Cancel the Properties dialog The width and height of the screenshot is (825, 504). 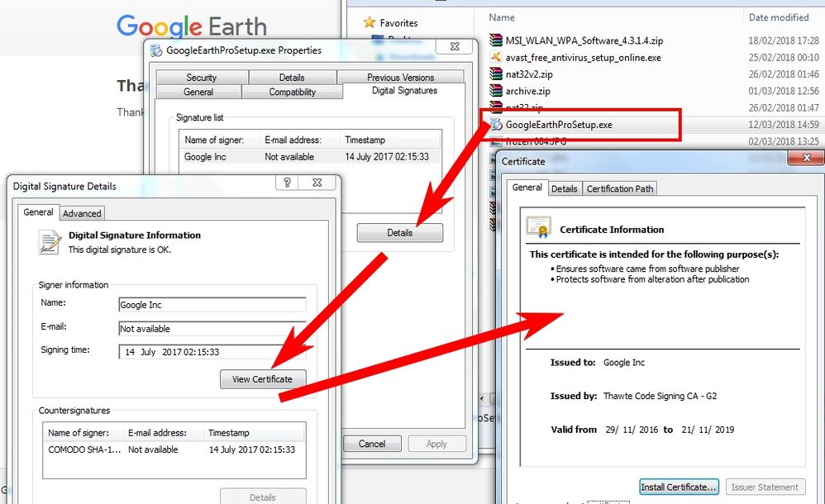pos(372,444)
